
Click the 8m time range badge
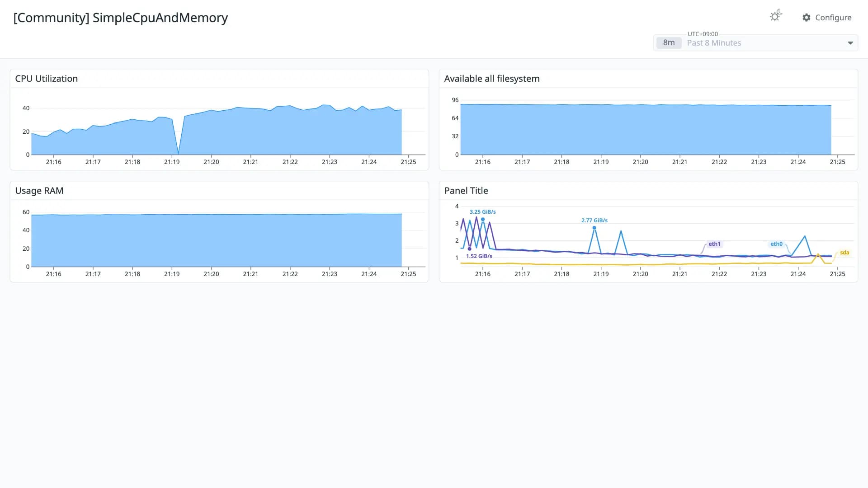[669, 42]
